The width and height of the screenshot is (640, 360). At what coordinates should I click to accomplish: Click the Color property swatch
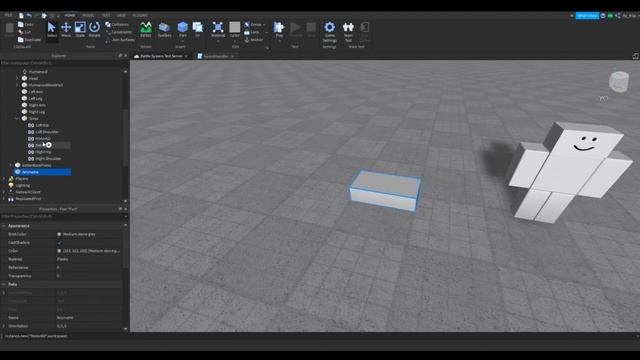point(59,251)
